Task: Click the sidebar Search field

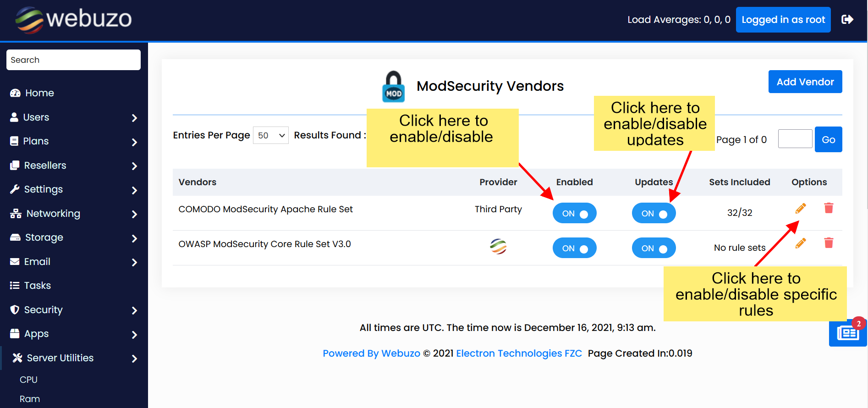Action: [x=73, y=60]
